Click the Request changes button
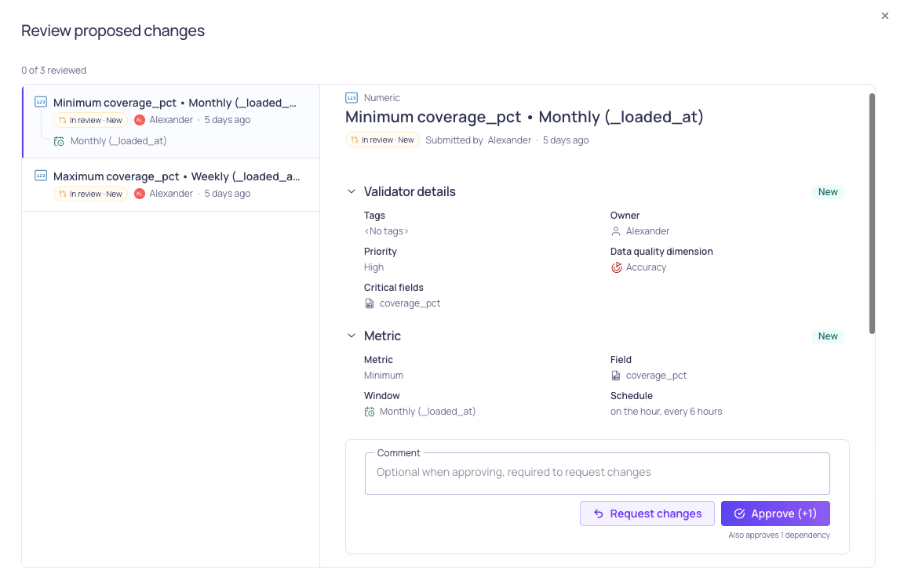This screenshot has height=588, width=900. [x=647, y=514]
